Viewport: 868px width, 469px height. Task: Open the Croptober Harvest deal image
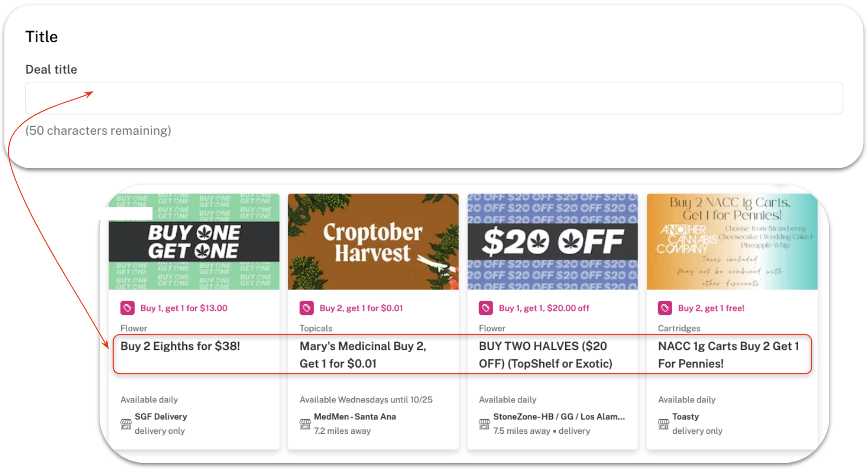(373, 241)
